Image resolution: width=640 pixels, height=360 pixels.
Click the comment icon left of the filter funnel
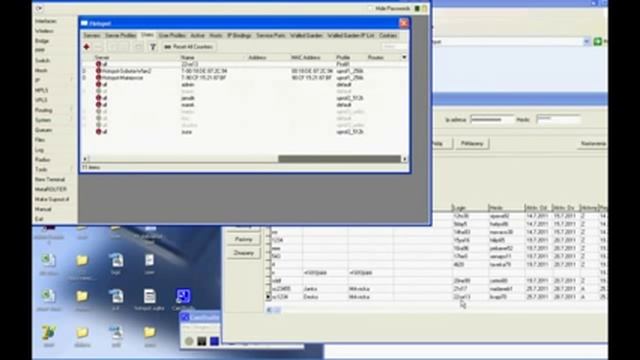click(x=139, y=47)
